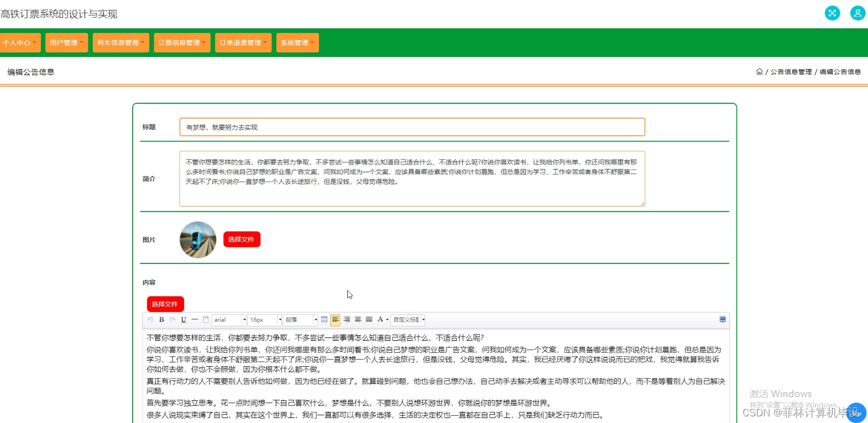Click the 编辑公告信息 breadcrumb item
Screen dimensions: 868x423
pyautogui.click(x=840, y=72)
